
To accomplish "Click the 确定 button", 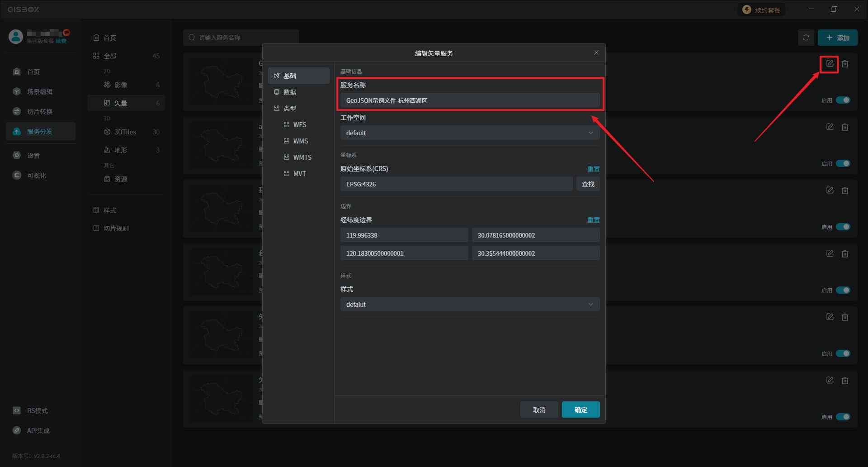I will pyautogui.click(x=580, y=410).
